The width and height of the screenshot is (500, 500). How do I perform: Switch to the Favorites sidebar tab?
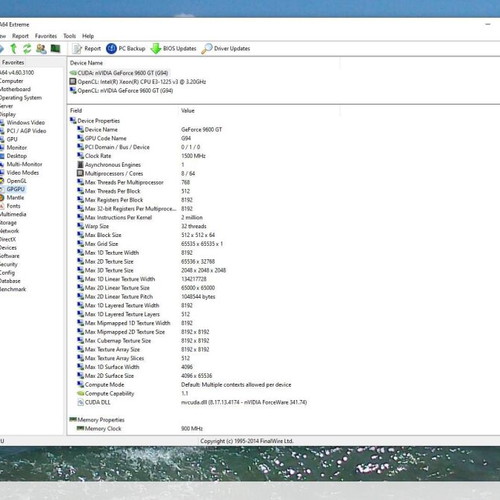pyautogui.click(x=13, y=62)
